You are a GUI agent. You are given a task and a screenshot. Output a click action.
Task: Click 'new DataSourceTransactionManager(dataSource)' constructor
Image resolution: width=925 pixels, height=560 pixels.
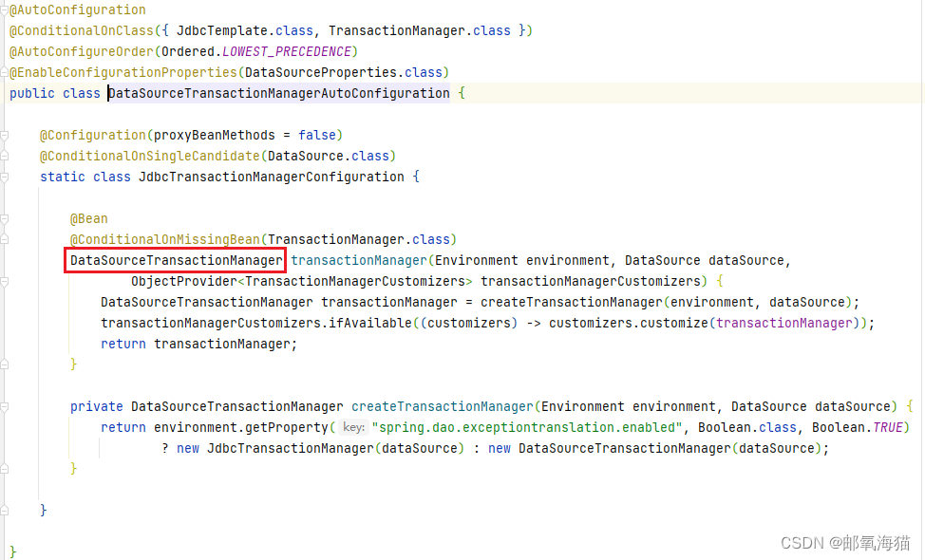pos(655,449)
